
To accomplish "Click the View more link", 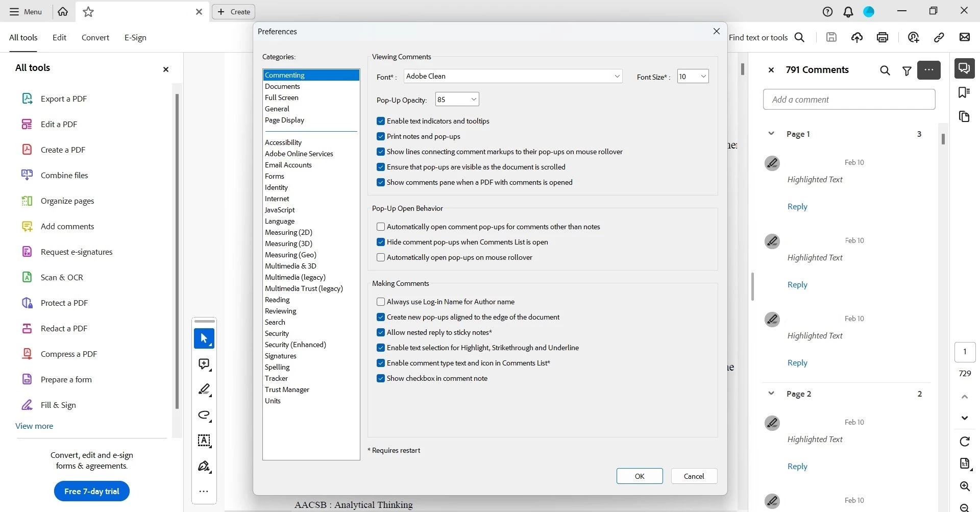I will coord(34,426).
